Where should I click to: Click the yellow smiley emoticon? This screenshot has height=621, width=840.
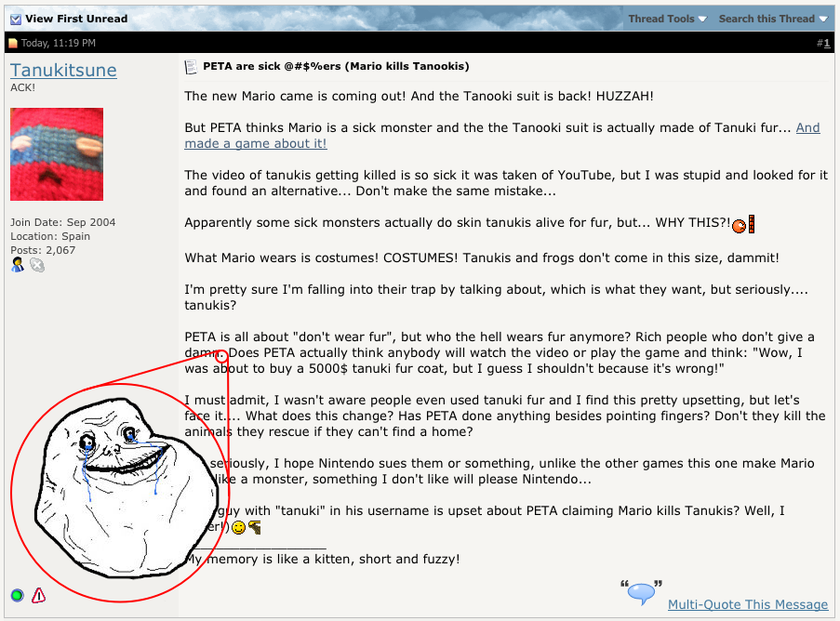click(x=238, y=527)
